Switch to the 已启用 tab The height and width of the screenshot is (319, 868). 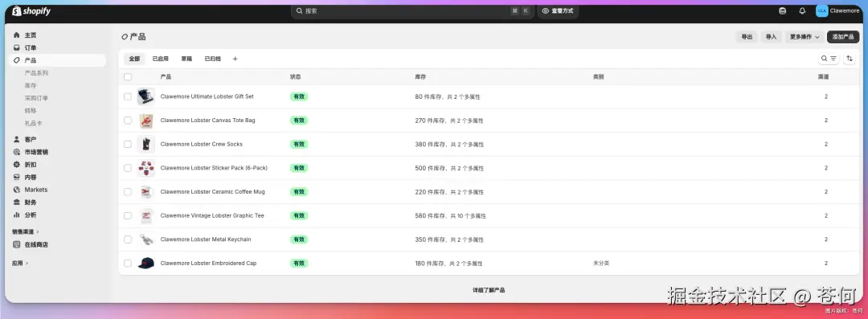(x=161, y=59)
